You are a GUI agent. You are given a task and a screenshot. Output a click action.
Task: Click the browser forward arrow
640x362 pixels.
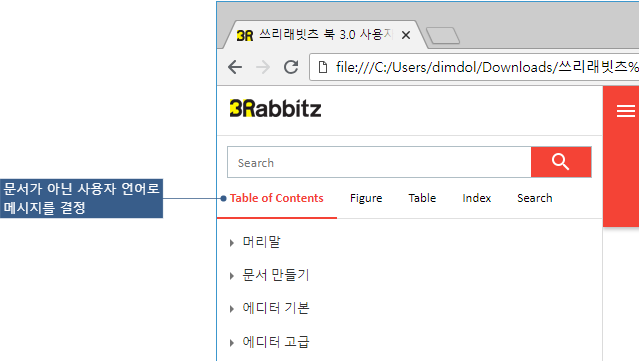pos(263,67)
